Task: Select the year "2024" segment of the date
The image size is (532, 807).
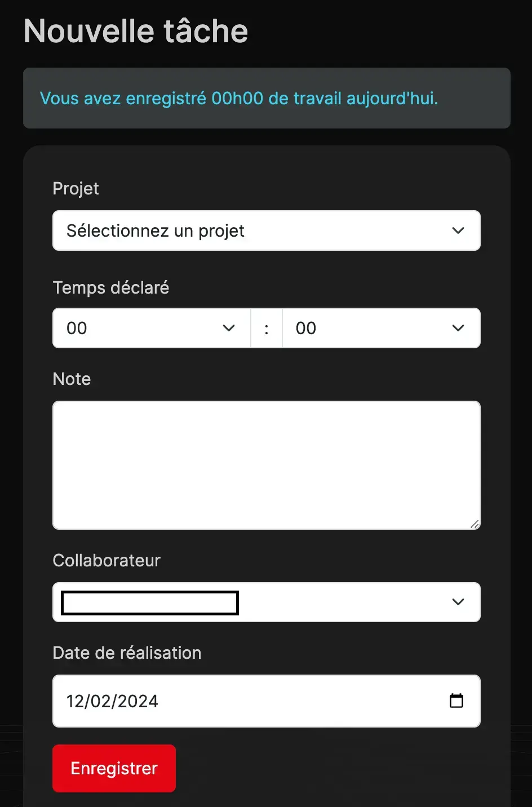Action: point(138,701)
